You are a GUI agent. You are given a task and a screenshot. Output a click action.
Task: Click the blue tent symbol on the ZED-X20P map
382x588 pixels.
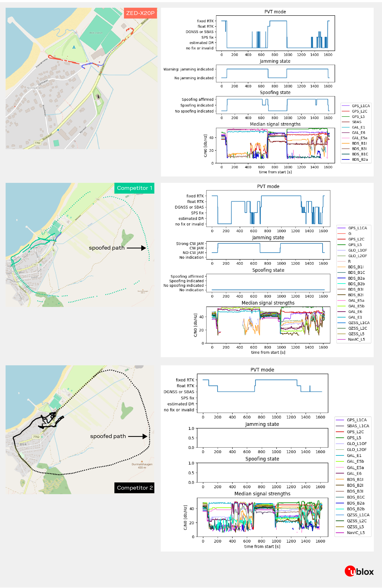pyautogui.click(x=74, y=47)
